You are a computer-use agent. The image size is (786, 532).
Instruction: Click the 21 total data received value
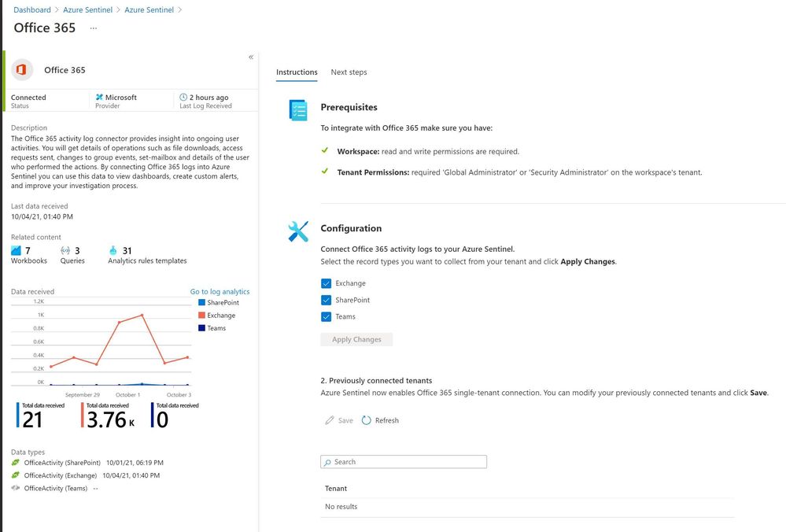point(32,419)
